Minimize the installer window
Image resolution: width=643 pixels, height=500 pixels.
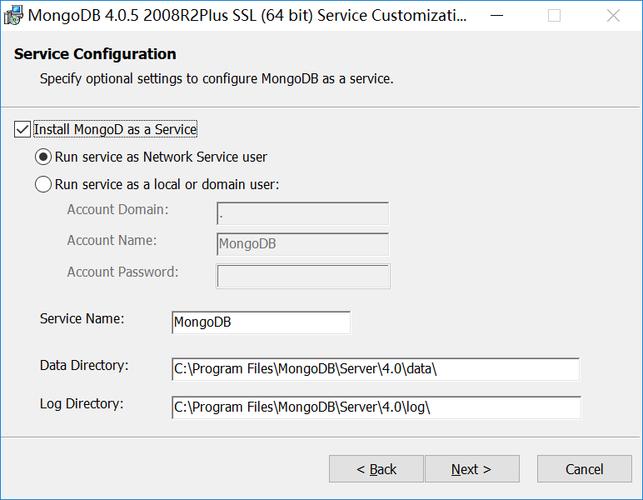(497, 16)
